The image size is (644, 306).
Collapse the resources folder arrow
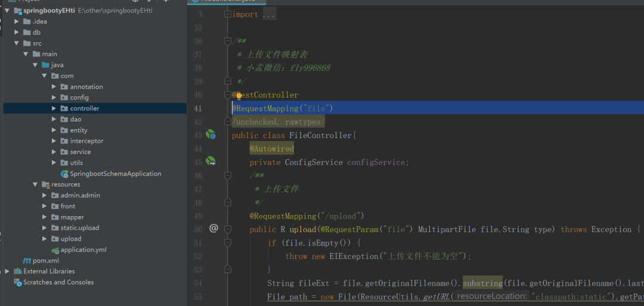pos(35,185)
